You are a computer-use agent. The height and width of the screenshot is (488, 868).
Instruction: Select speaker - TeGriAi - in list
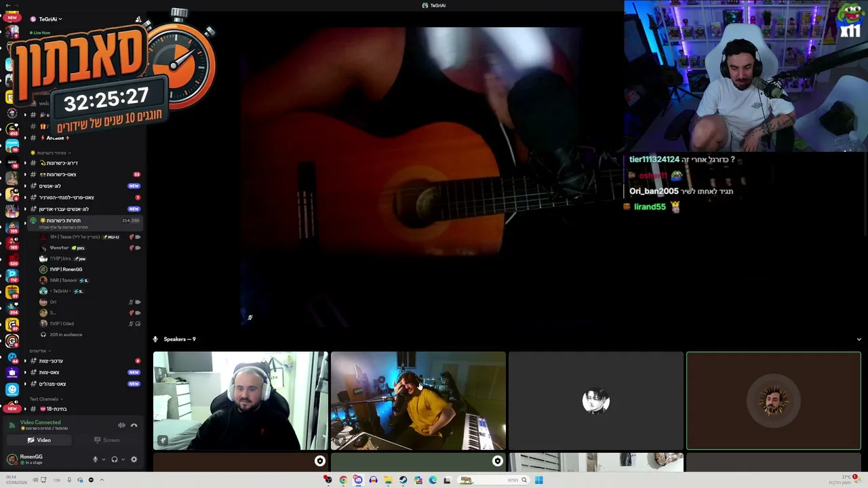[90, 291]
